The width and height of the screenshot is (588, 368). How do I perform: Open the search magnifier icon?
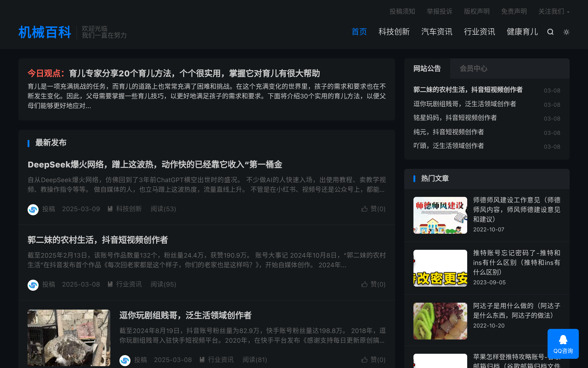(x=550, y=32)
